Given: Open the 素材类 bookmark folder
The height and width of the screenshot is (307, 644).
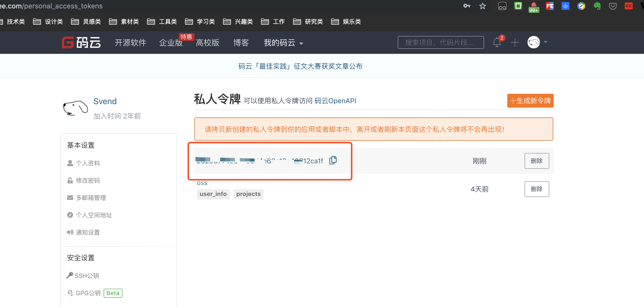Looking at the screenshot, I should click(124, 21).
